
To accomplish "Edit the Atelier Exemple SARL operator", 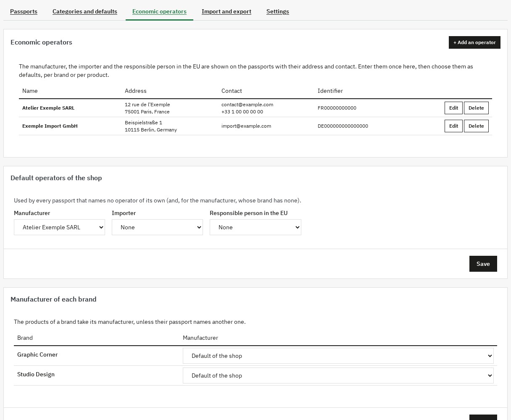I will 453,108.
